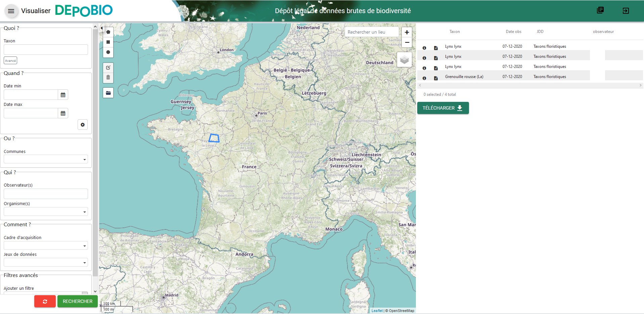Viewport: 644px width, 314px height.
Task: Click the 'Visualiser' header title
Action: (36, 11)
